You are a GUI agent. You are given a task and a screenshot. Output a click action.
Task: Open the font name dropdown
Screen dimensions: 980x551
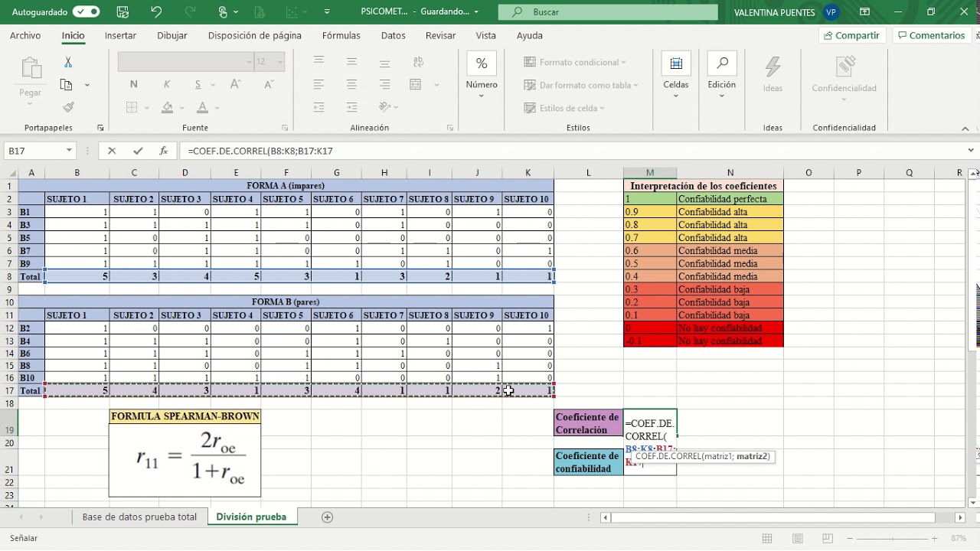click(x=249, y=62)
